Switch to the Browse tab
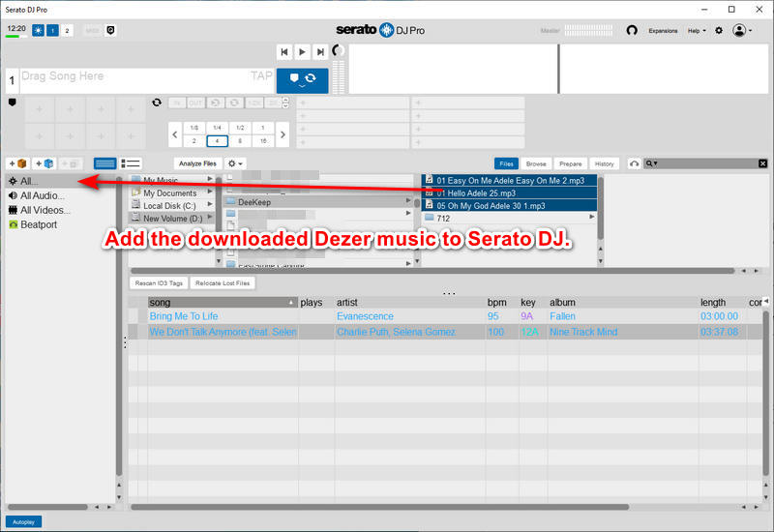The width and height of the screenshot is (774, 532). (536, 163)
